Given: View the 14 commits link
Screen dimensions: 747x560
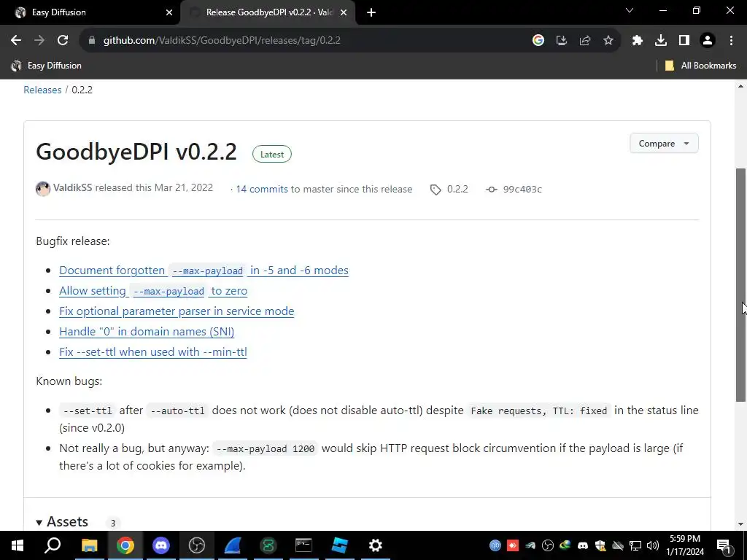Looking at the screenshot, I should coord(262,189).
